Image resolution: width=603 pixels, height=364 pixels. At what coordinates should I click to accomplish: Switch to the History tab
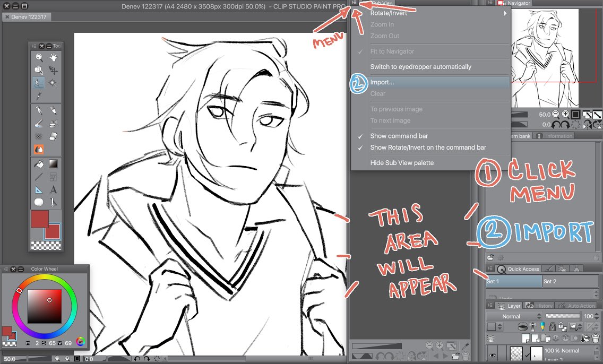coord(539,306)
